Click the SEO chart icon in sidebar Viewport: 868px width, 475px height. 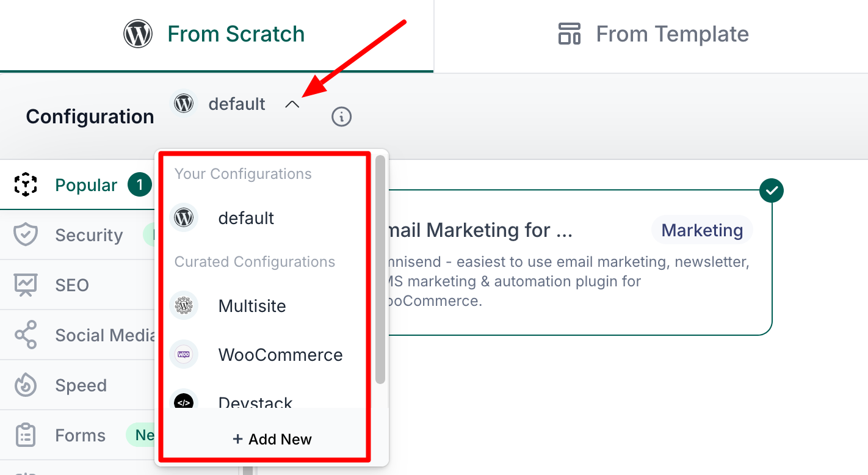[26, 285]
